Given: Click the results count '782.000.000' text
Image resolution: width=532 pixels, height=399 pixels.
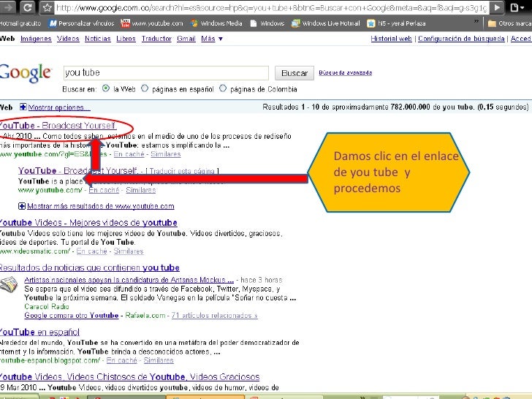Looking at the screenshot, I should [x=410, y=107].
